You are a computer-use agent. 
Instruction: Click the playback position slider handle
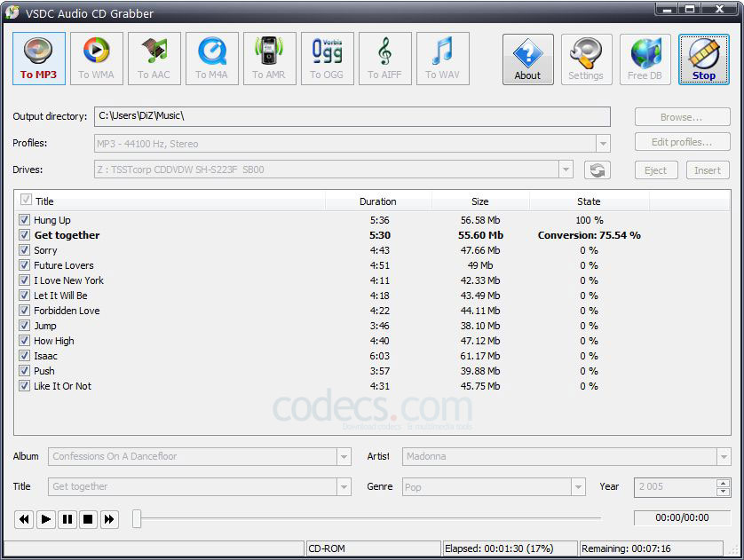pyautogui.click(x=137, y=519)
